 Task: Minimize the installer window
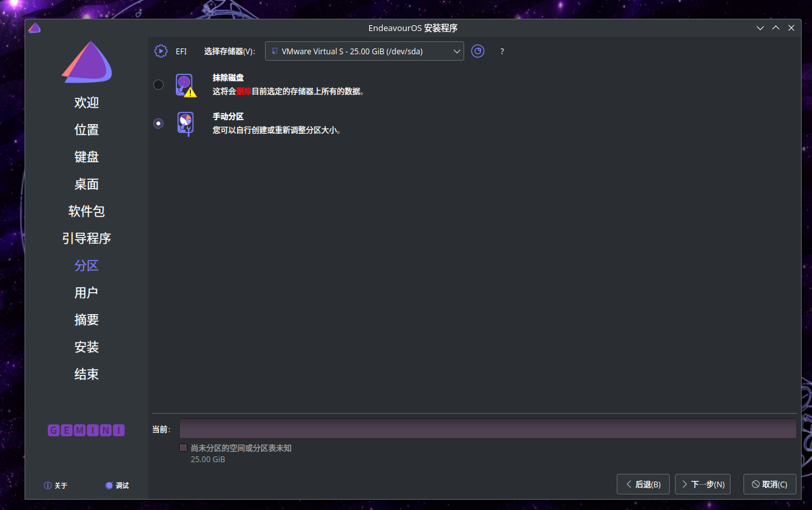click(x=761, y=28)
